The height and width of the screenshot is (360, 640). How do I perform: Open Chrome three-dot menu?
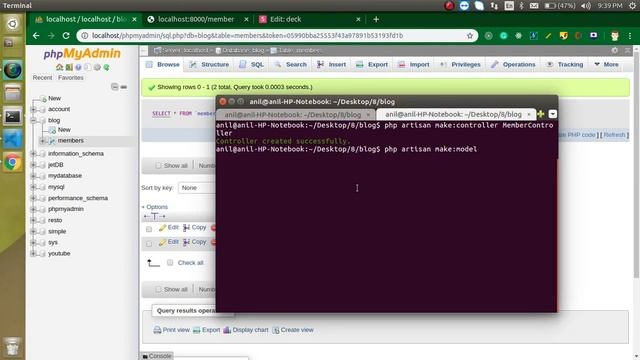tap(630, 36)
